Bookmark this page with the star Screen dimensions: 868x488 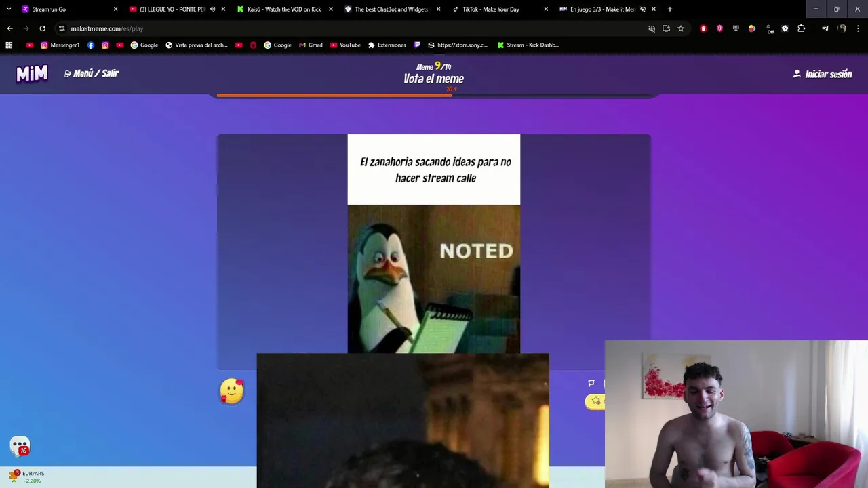(x=681, y=28)
